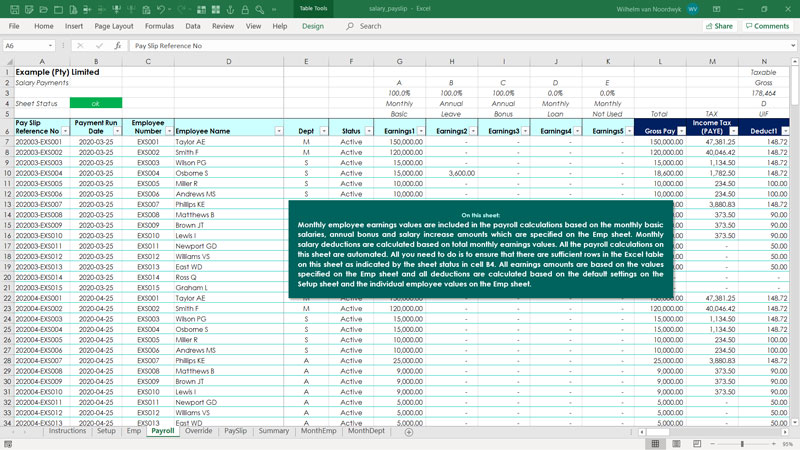
Task: Switch to the PaySlip sheet tab
Action: tap(236, 431)
